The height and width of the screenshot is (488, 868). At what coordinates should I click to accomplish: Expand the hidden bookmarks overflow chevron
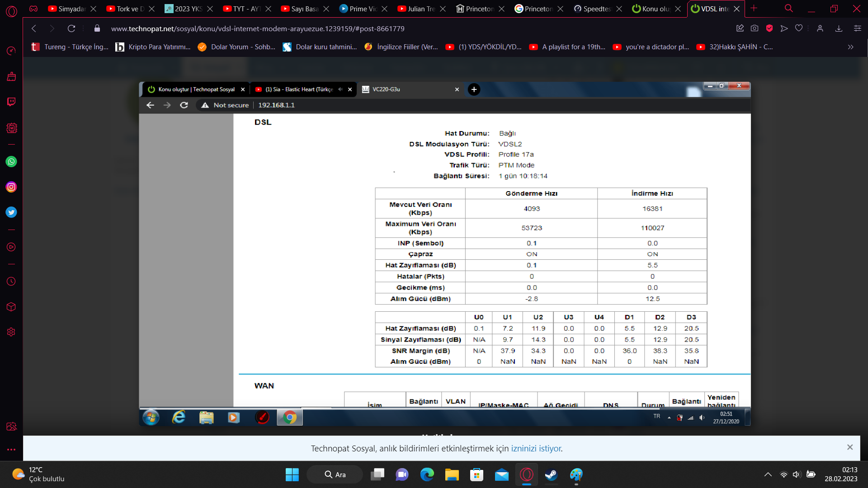850,47
